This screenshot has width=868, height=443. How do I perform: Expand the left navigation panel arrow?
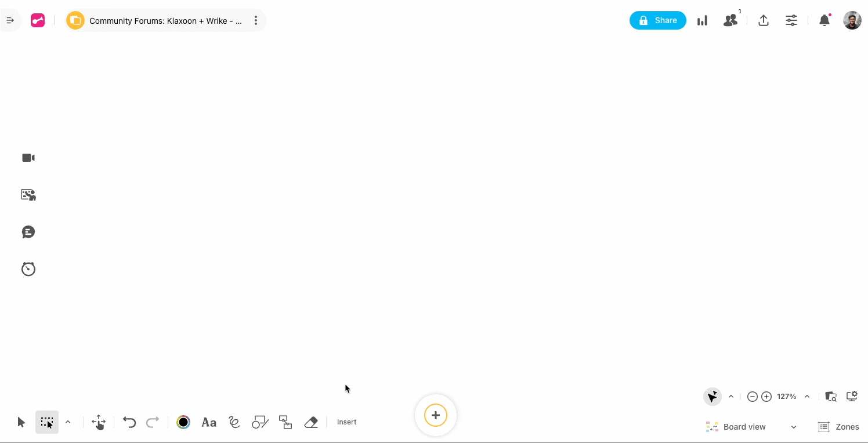coord(10,21)
